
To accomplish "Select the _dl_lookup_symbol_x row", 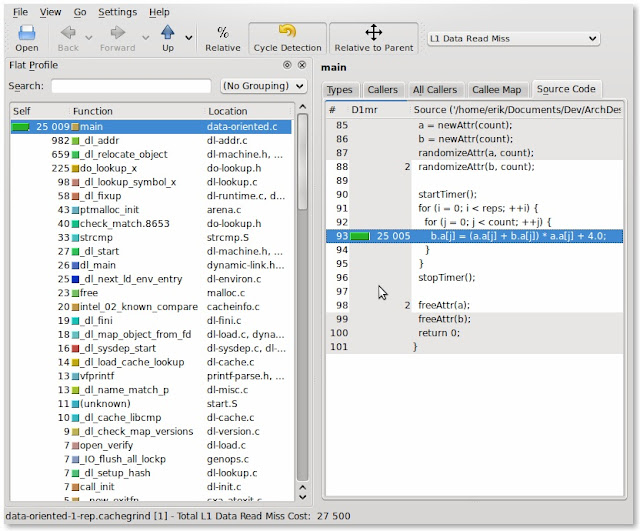I will pos(151,182).
